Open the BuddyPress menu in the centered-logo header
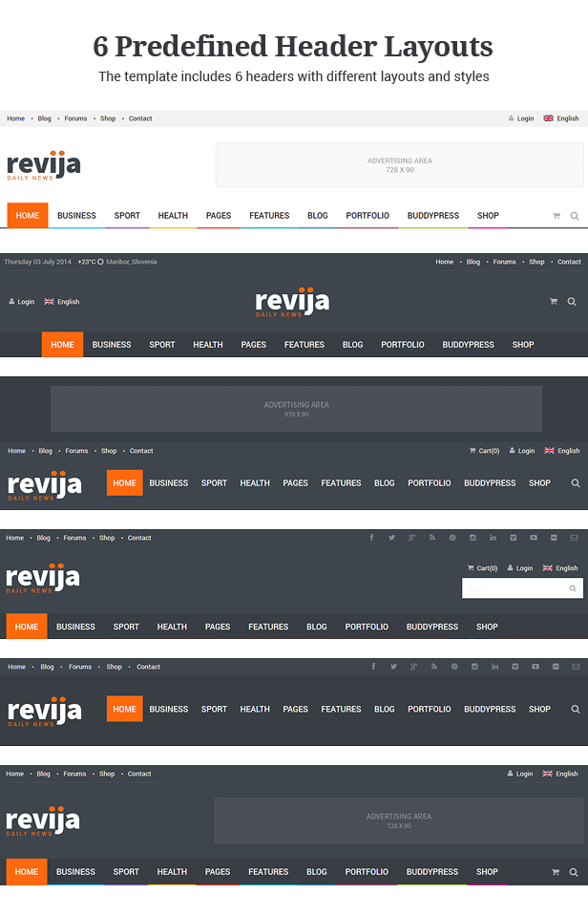This screenshot has height=917, width=588. (468, 345)
